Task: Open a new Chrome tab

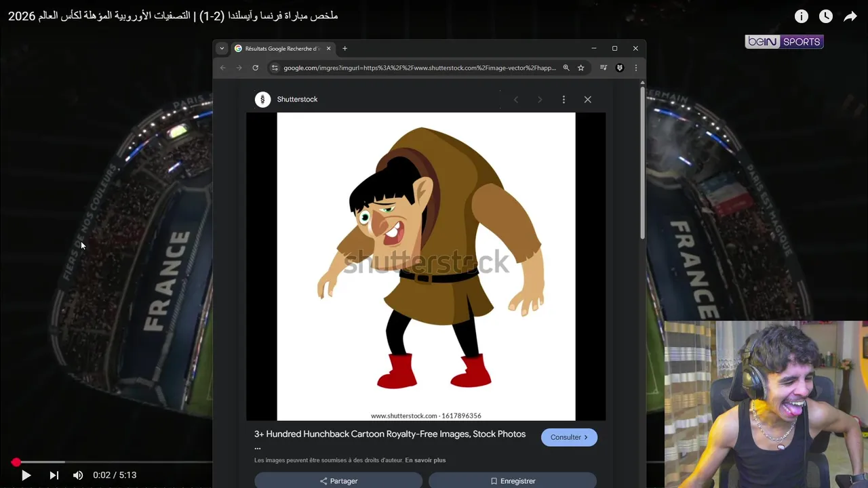Action: (x=344, y=48)
